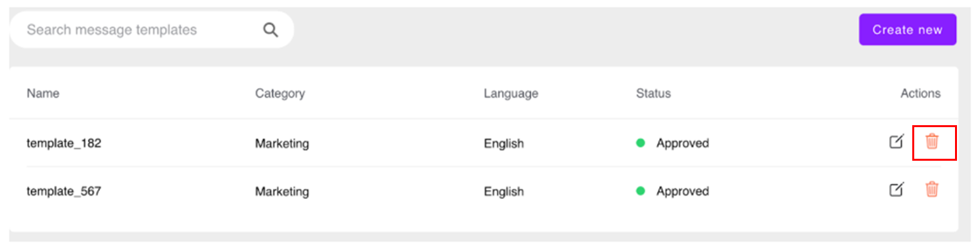Select the Status column header
The height and width of the screenshot is (251, 980).
653,94
